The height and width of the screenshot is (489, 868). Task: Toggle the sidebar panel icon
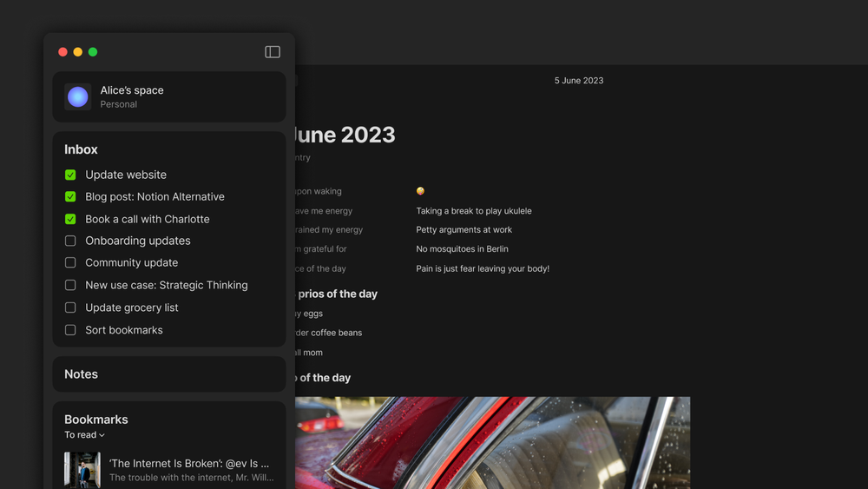(x=273, y=52)
